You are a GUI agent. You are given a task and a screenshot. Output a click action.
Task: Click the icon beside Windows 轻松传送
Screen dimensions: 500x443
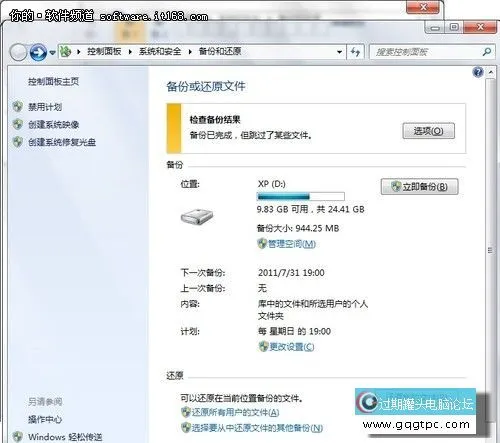coord(18,437)
